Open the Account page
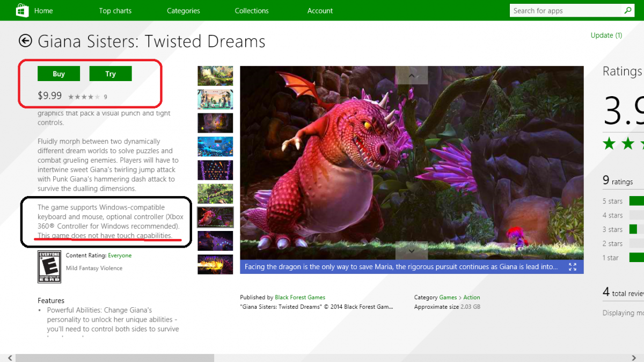The width and height of the screenshot is (644, 362). (x=320, y=11)
